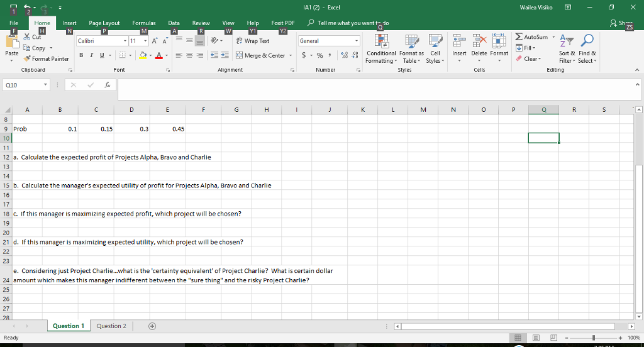Click the AutoSum sigma icon
This screenshot has width=644, height=347.
click(519, 37)
